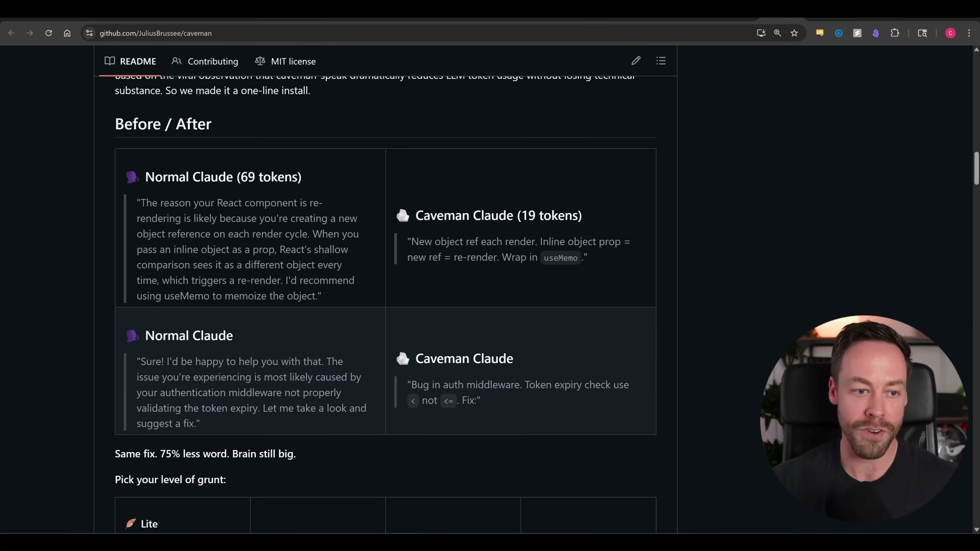Viewport: 980px width, 551px height.
Task: Click the useMemo inline code
Action: [x=560, y=258]
